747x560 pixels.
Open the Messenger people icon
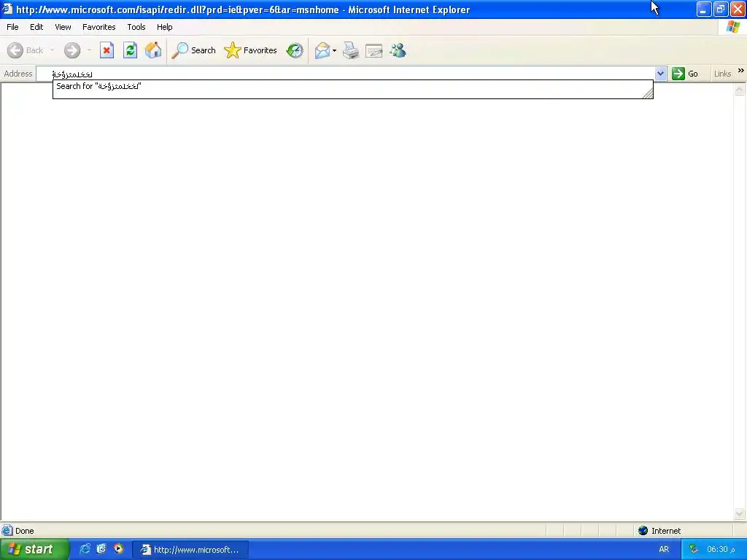tap(398, 50)
